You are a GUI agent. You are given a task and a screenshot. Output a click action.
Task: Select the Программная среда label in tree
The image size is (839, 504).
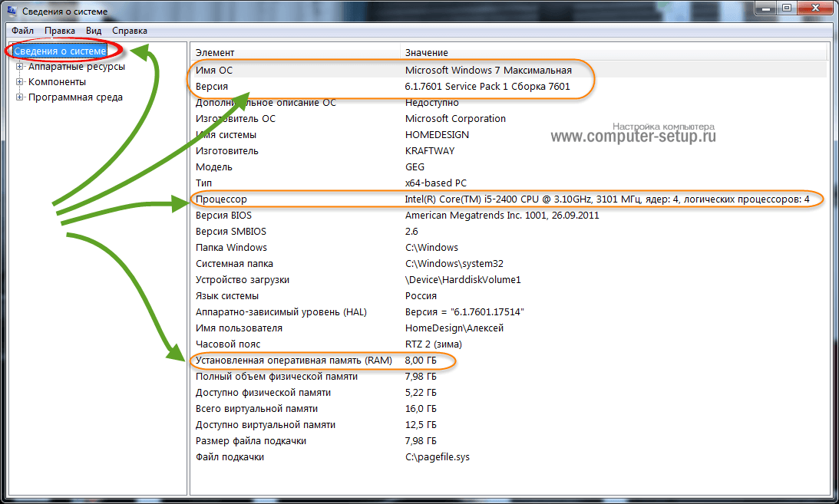click(75, 97)
